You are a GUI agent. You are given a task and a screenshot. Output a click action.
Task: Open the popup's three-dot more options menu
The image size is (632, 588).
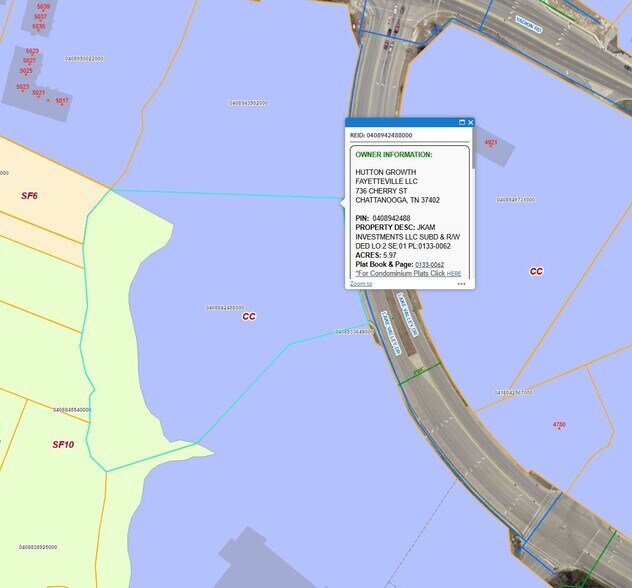point(461,284)
